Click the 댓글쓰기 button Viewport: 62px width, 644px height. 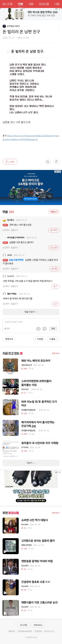(x=54, y=212)
